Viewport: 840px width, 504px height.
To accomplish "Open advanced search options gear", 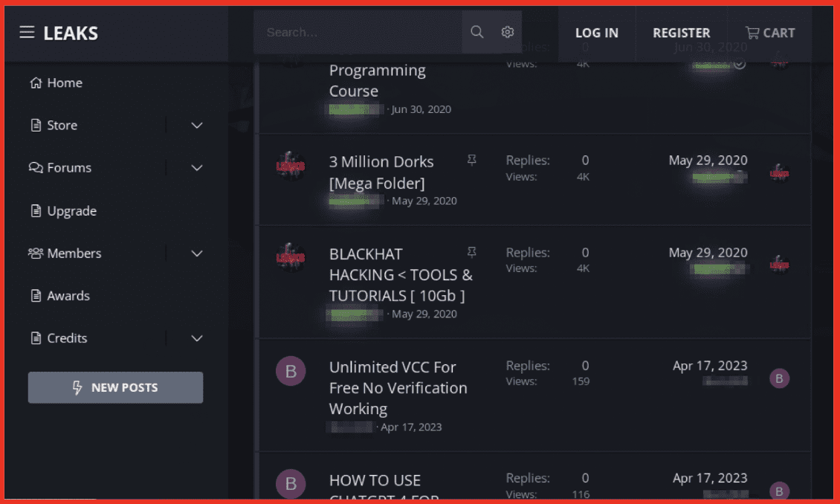I will (507, 32).
